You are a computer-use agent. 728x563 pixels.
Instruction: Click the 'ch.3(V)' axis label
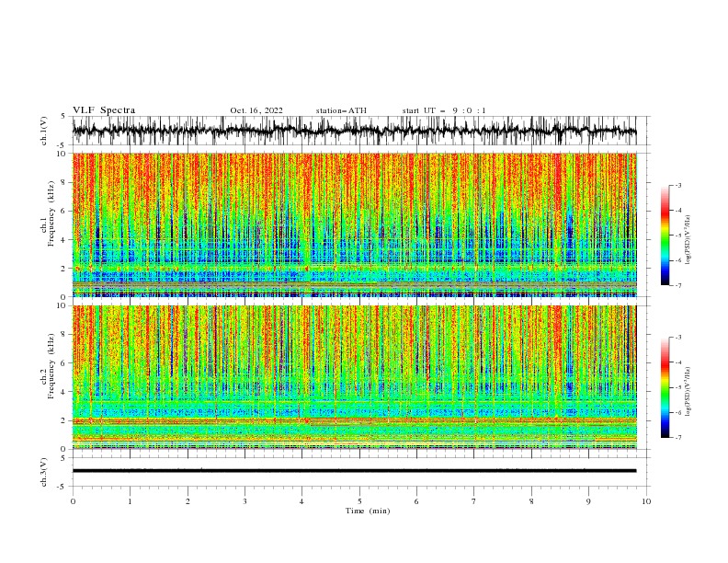[44, 472]
